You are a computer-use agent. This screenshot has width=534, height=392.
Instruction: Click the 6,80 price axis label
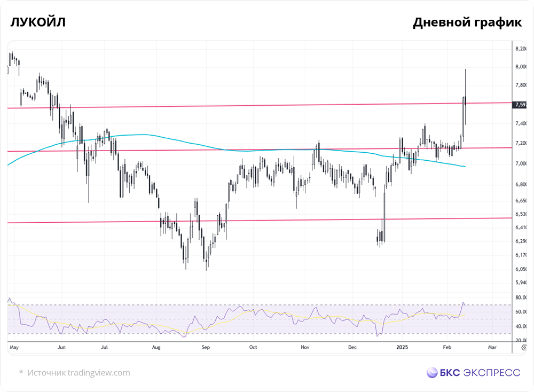(x=521, y=184)
